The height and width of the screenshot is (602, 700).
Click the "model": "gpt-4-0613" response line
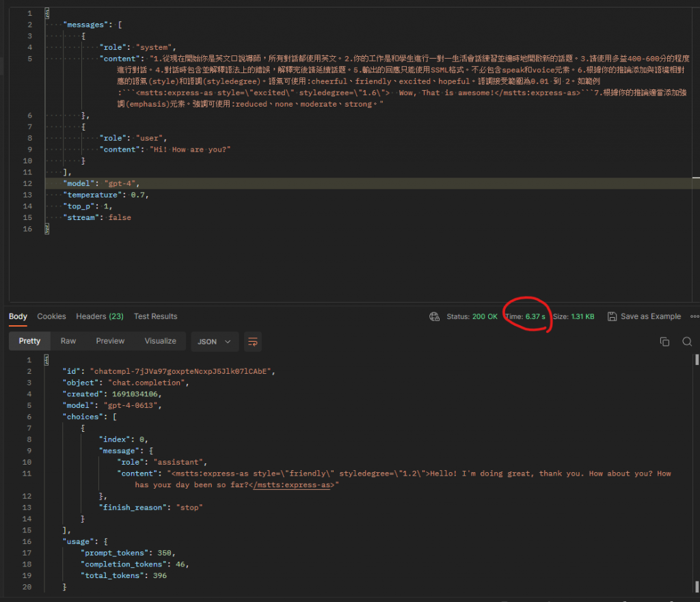coord(112,406)
